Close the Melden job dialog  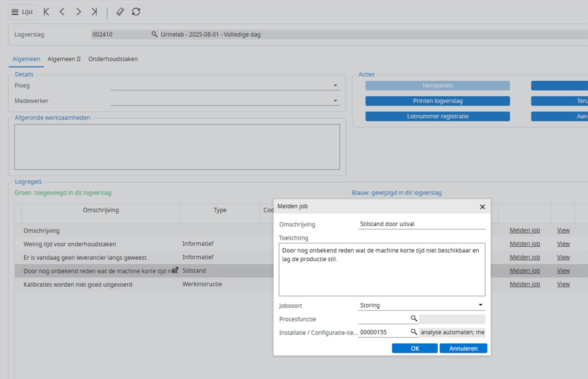coord(482,207)
